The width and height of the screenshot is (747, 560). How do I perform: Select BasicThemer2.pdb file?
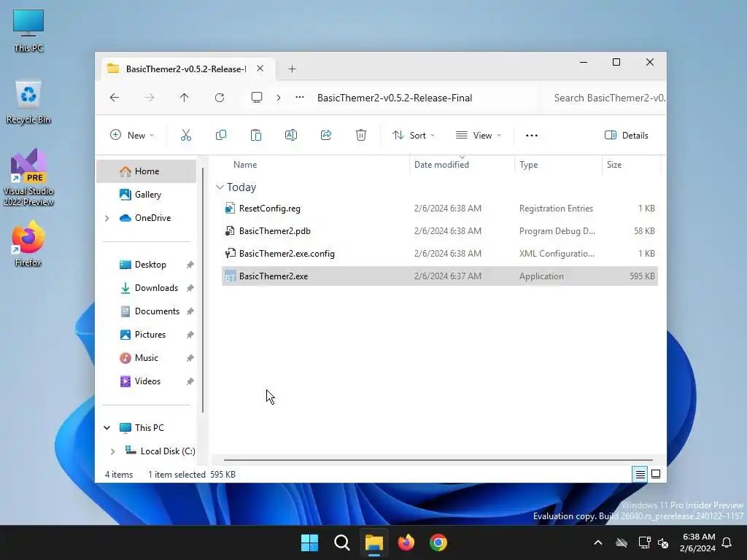point(440,231)
